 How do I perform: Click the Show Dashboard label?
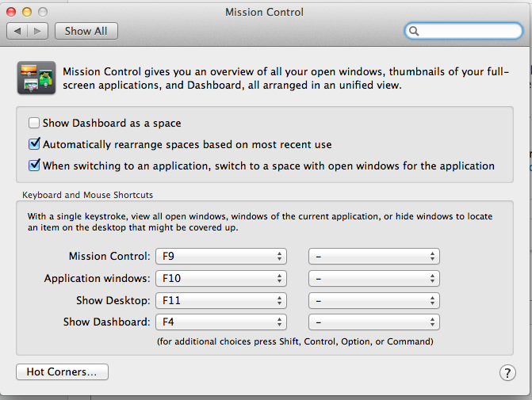click(106, 322)
